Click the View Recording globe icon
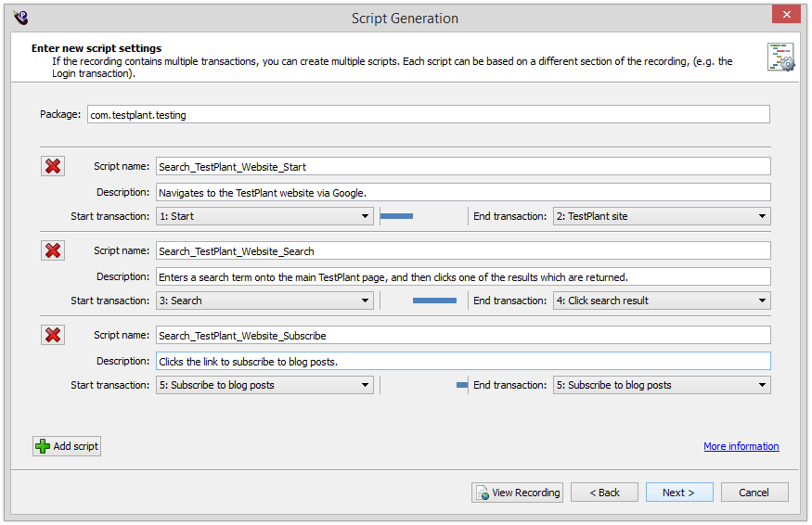Screen dimensions: 812x525 [x=482, y=493]
